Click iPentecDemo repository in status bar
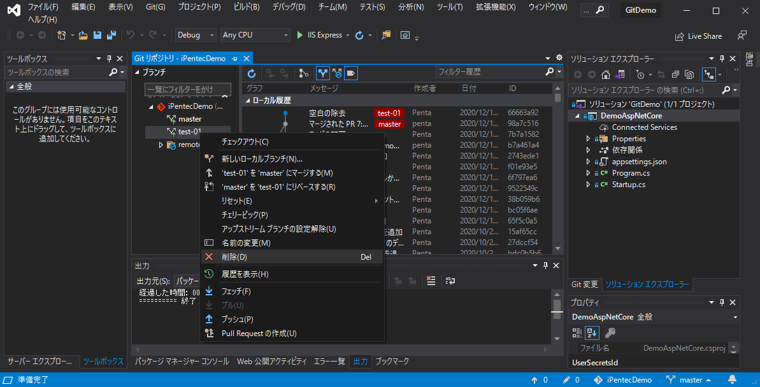The height and width of the screenshot is (387, 760). 623,380
